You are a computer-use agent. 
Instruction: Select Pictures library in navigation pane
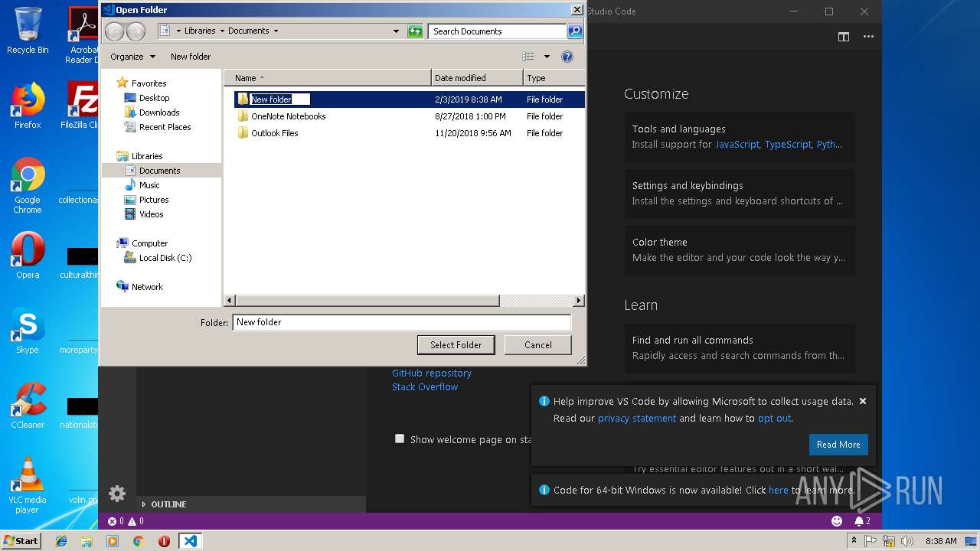pyautogui.click(x=154, y=200)
